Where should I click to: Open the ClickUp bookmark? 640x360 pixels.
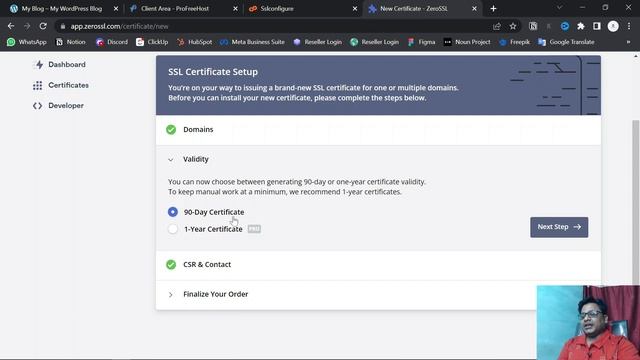tap(152, 42)
